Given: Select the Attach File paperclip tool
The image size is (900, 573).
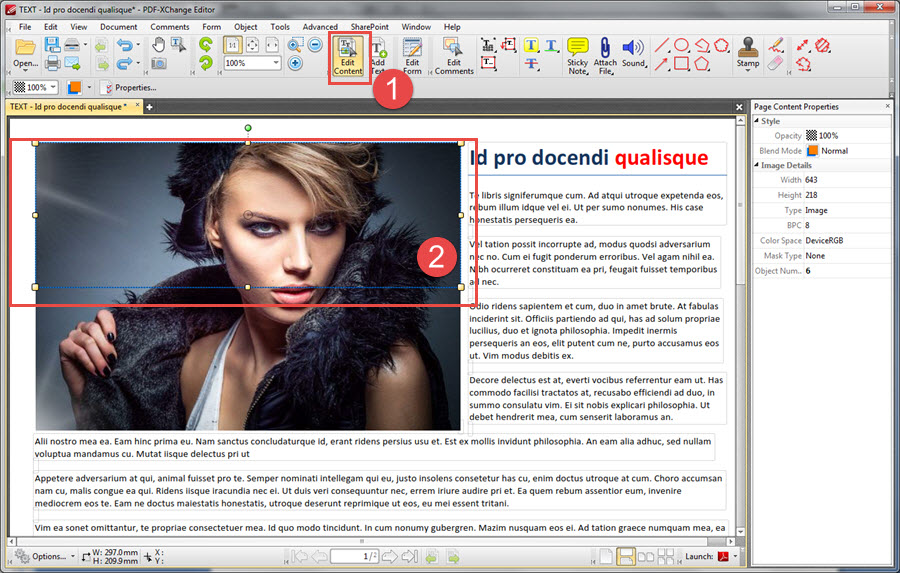Looking at the screenshot, I should 605,56.
